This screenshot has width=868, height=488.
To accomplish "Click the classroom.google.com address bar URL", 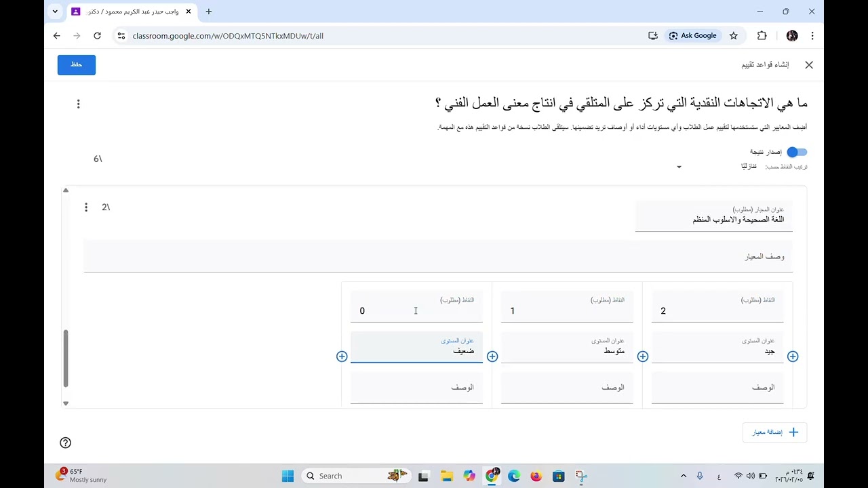I will pos(228,36).
